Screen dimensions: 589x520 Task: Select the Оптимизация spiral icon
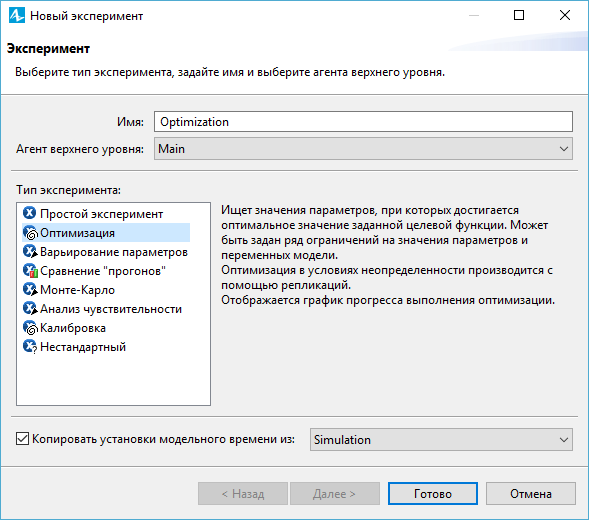30,233
